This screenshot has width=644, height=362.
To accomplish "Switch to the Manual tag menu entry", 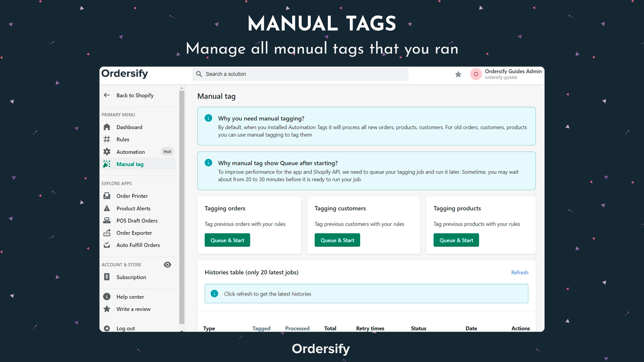I will [130, 164].
